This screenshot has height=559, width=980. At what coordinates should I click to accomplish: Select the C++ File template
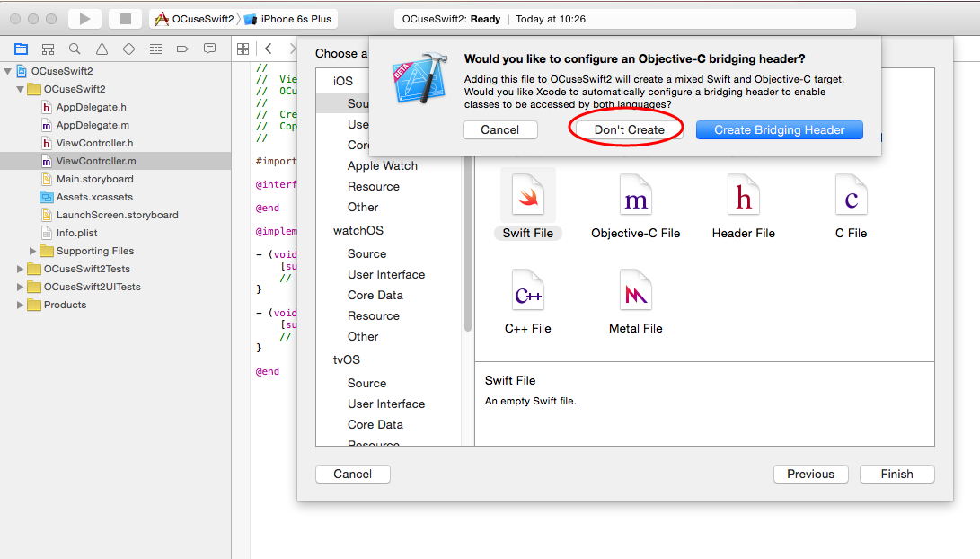[x=528, y=301]
